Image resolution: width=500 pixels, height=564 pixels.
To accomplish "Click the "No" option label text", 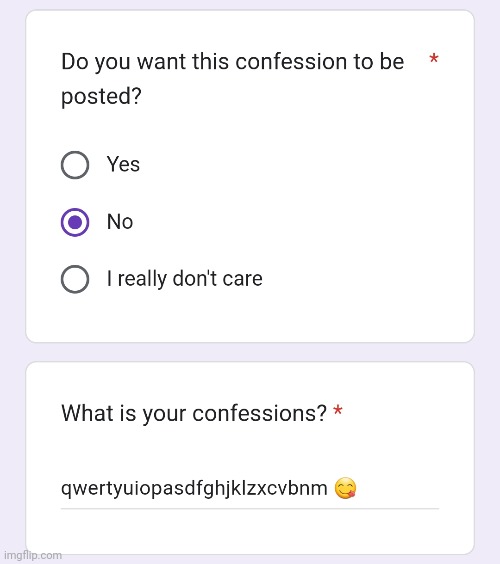I will pos(120,222).
